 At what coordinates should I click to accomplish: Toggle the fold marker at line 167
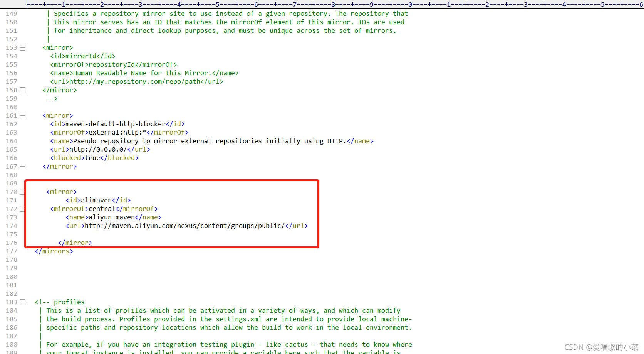tap(22, 167)
